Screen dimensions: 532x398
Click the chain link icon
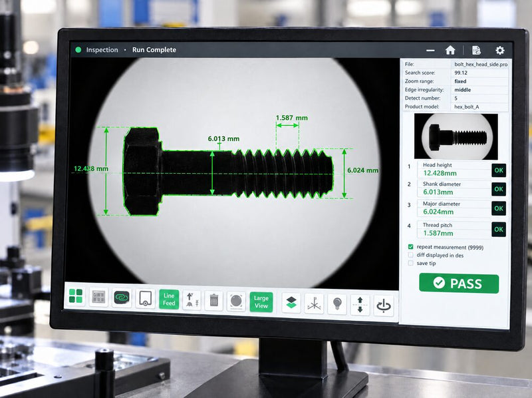point(122,298)
